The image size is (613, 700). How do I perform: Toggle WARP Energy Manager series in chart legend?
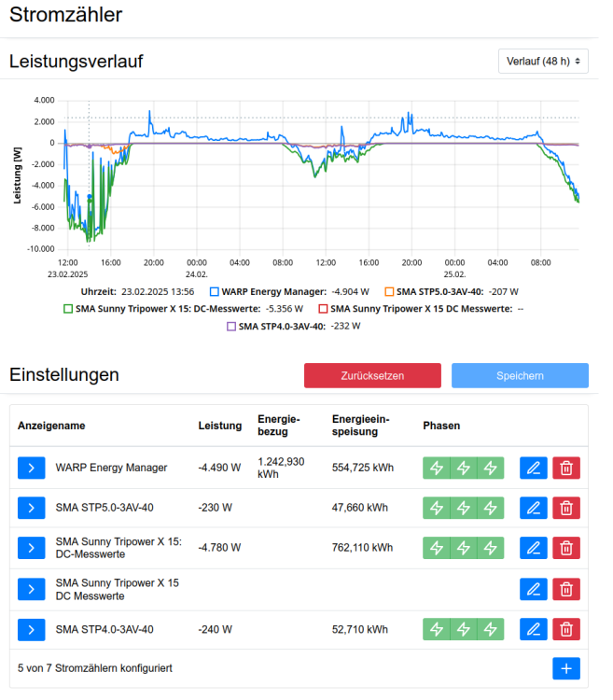tap(289, 292)
